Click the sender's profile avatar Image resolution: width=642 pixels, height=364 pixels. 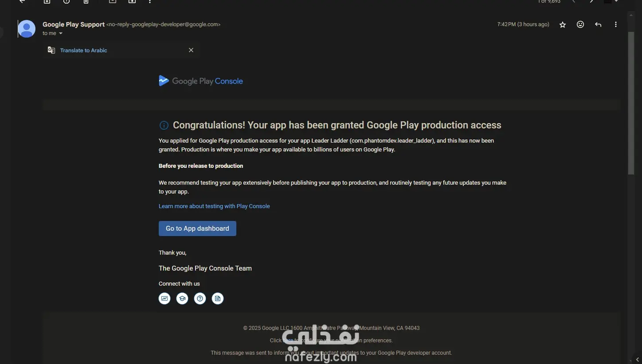click(27, 29)
